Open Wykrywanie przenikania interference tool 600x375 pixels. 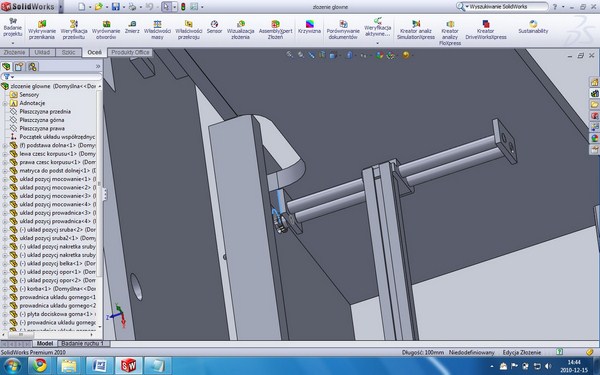[42, 30]
